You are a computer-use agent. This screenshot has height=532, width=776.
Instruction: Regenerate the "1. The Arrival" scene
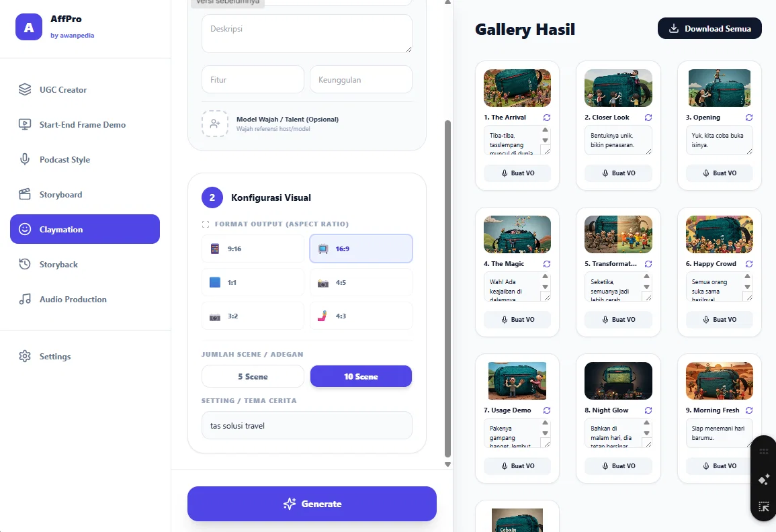click(x=546, y=118)
